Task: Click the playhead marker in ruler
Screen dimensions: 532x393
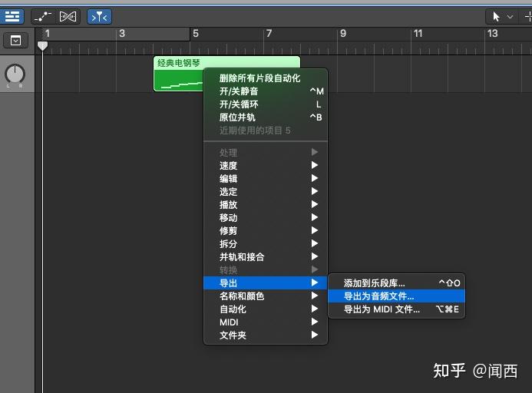Action: [42, 46]
